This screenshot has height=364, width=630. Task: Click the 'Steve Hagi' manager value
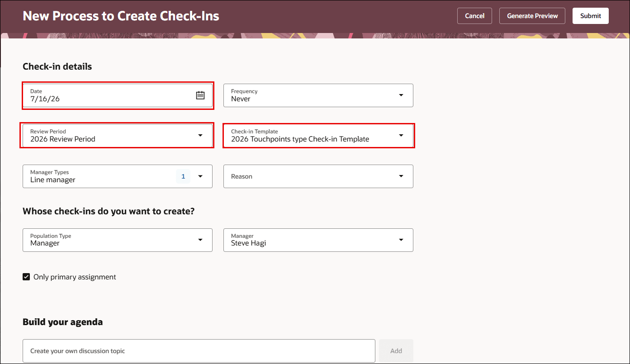(x=249, y=243)
